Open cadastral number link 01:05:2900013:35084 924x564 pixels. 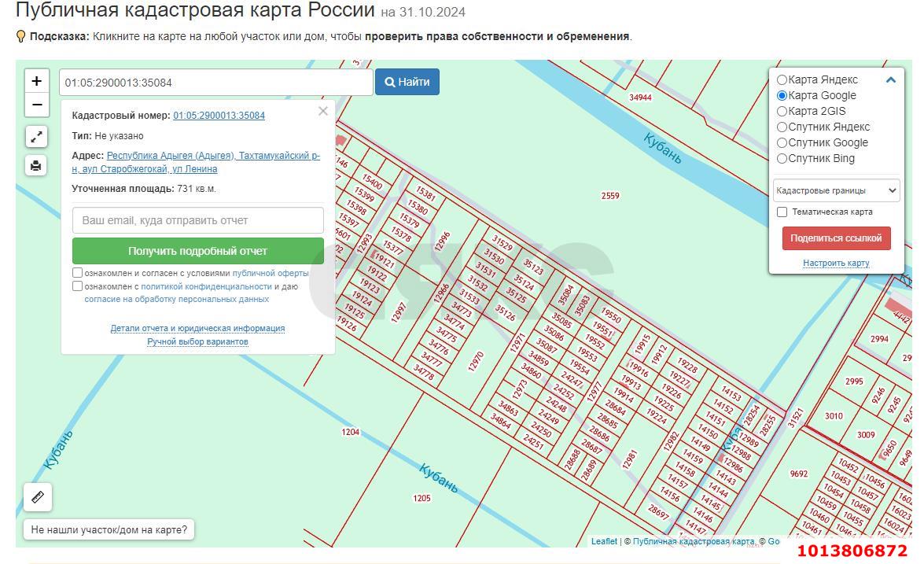218,115
